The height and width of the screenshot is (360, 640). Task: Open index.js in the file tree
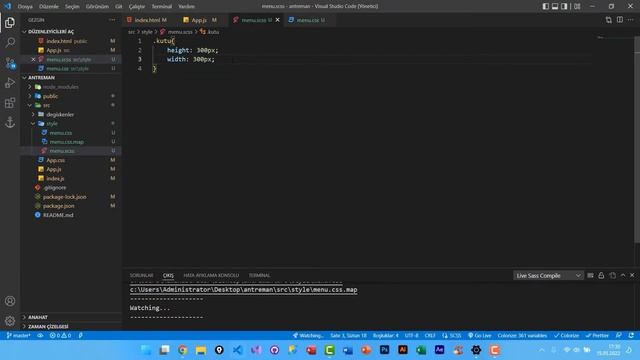pyautogui.click(x=55, y=178)
